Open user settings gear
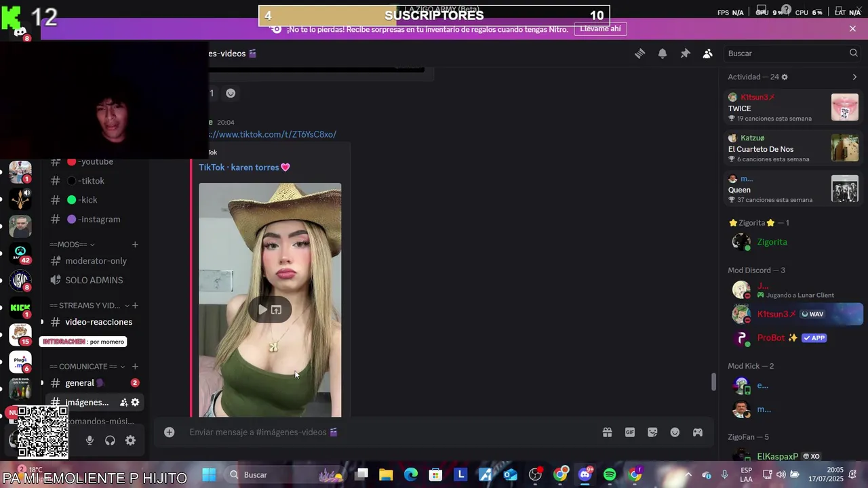 pos(130,441)
